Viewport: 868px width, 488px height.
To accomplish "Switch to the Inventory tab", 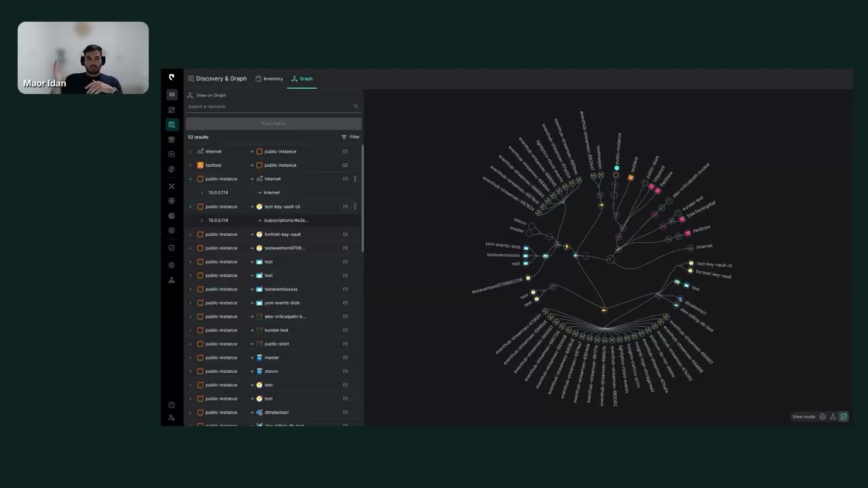I will coord(269,79).
